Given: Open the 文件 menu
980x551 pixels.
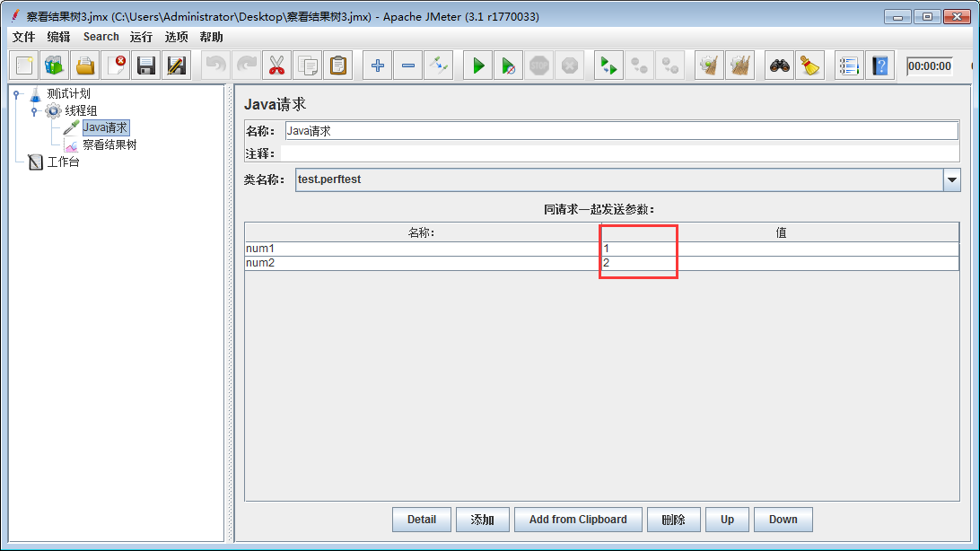Looking at the screenshot, I should coord(23,37).
